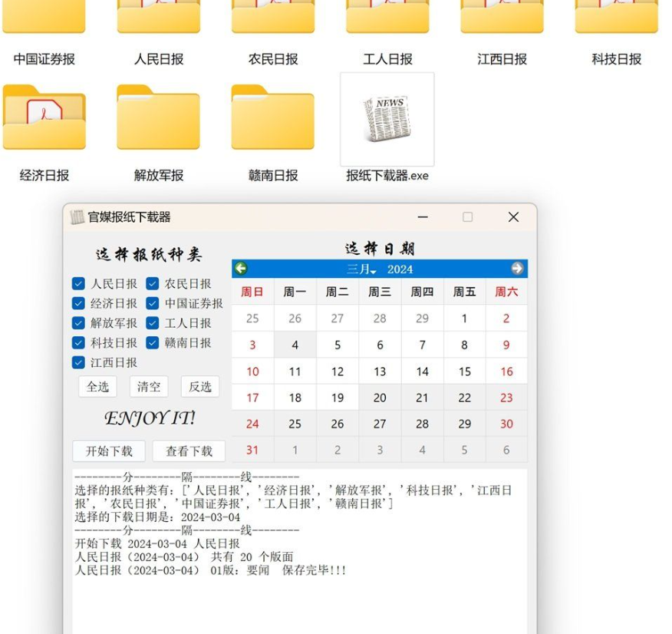Click the 2024 year field in calendar

(400, 269)
